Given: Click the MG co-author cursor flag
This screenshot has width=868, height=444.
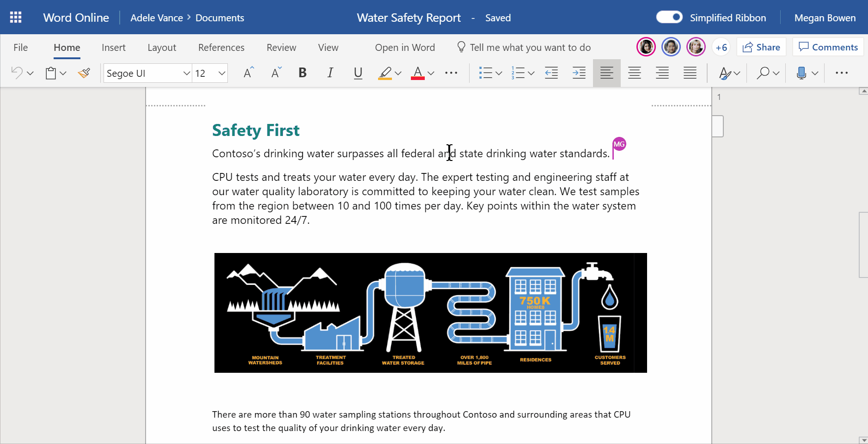Looking at the screenshot, I should click(619, 144).
